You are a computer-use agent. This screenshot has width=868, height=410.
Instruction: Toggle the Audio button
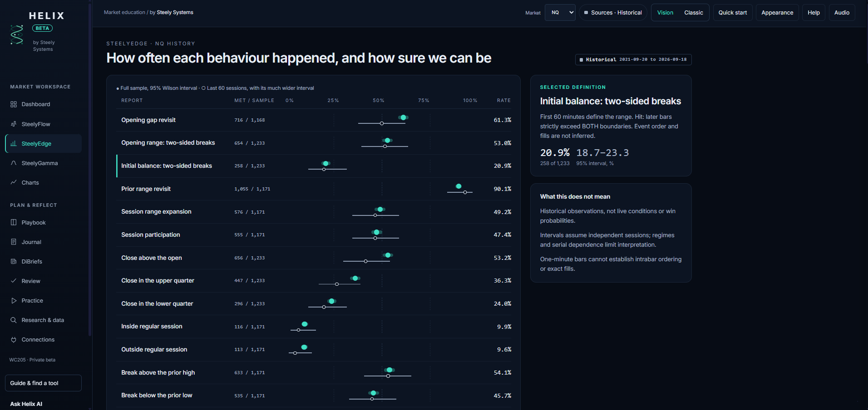[x=842, y=13]
